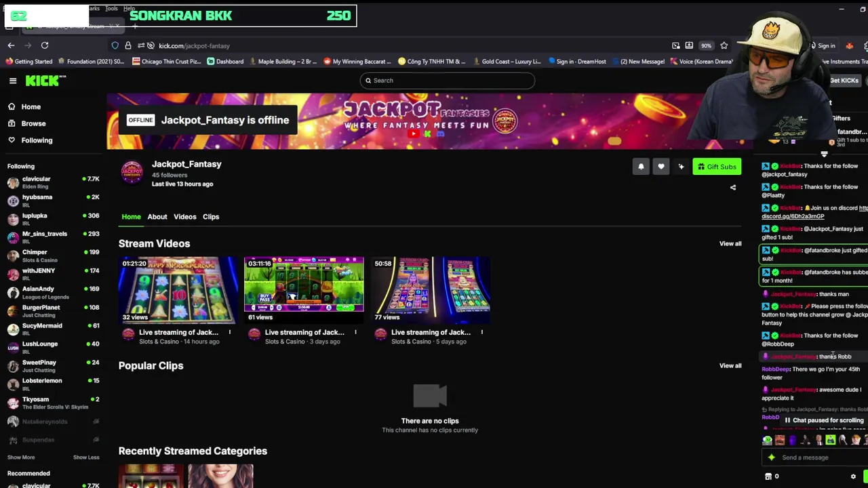Viewport: 868px width, 488px height.
Task: Click the chat shop icon showing 0
Action: point(772,476)
